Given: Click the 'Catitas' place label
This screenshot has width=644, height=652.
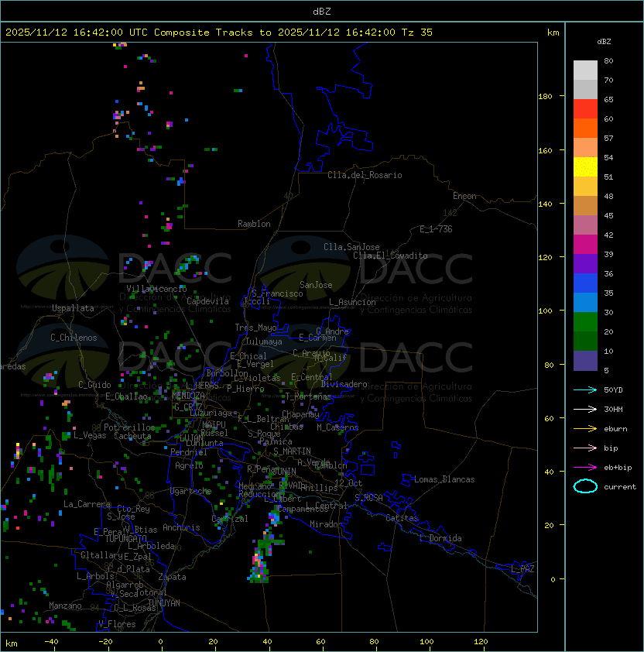Looking at the screenshot, I should (x=402, y=518).
